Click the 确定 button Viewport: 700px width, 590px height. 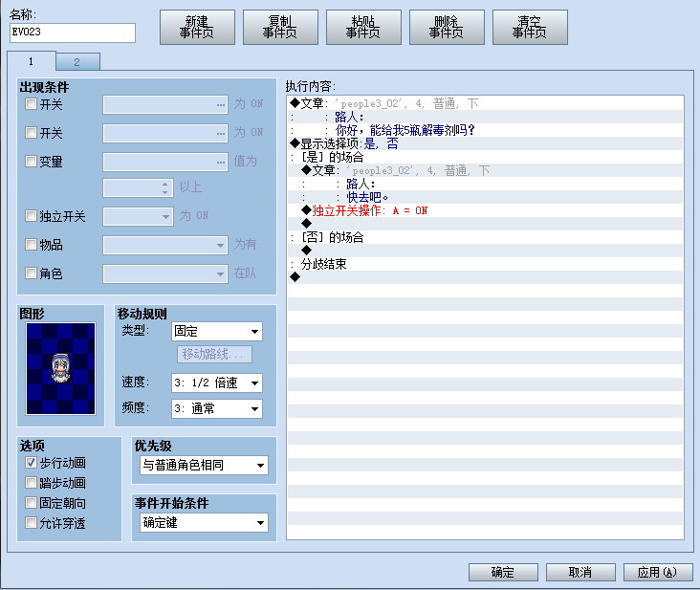click(503, 572)
